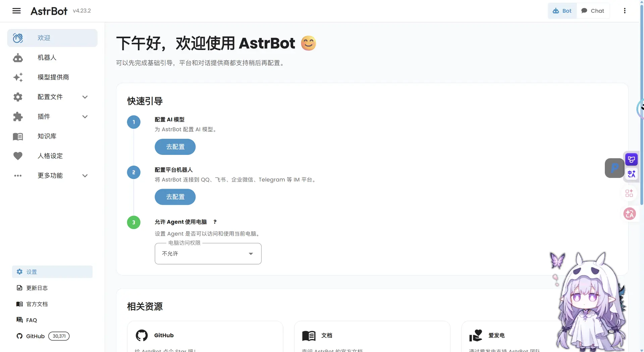Click the v4.23.2 version label
Screen dimensions: 644x352
[82, 11]
